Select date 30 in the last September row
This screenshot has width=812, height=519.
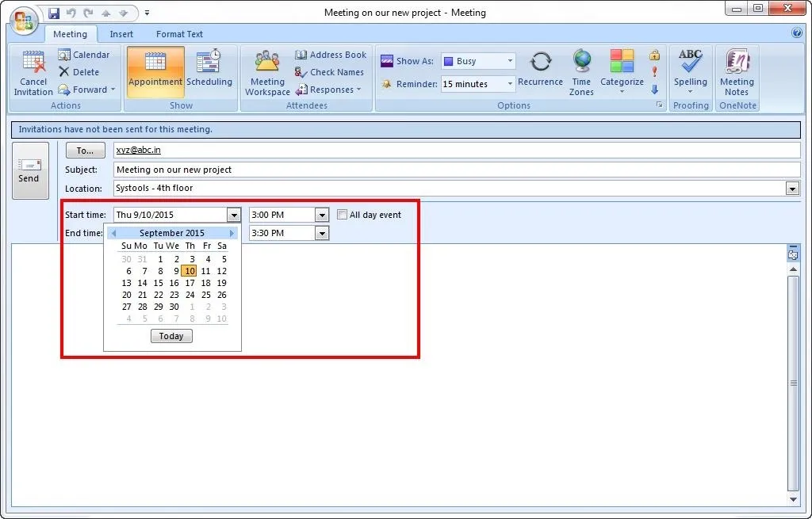coord(174,307)
